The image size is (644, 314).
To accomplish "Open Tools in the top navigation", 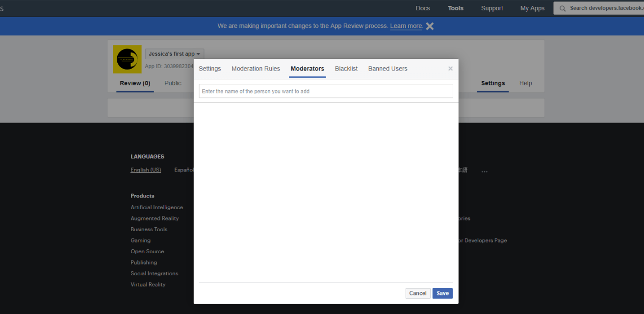I will pyautogui.click(x=456, y=8).
